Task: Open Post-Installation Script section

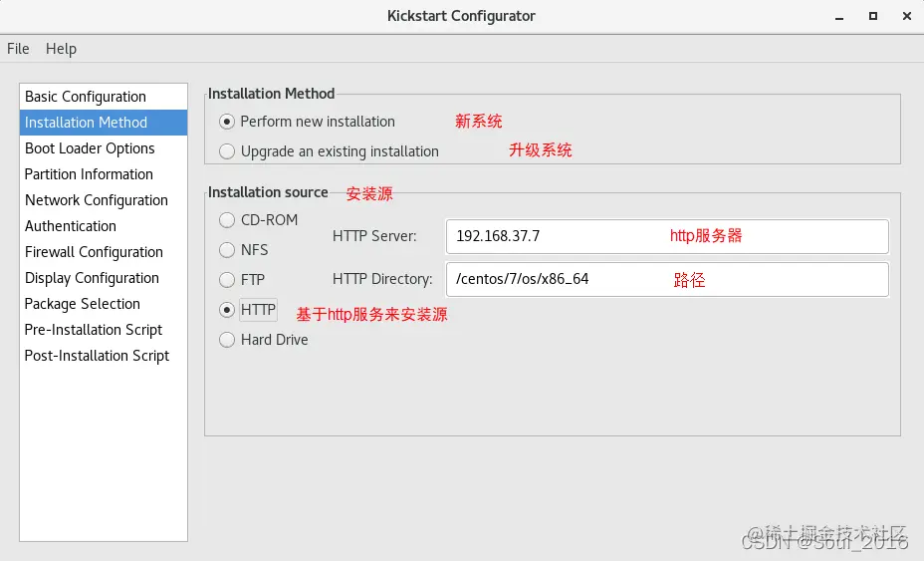Action: click(104, 357)
